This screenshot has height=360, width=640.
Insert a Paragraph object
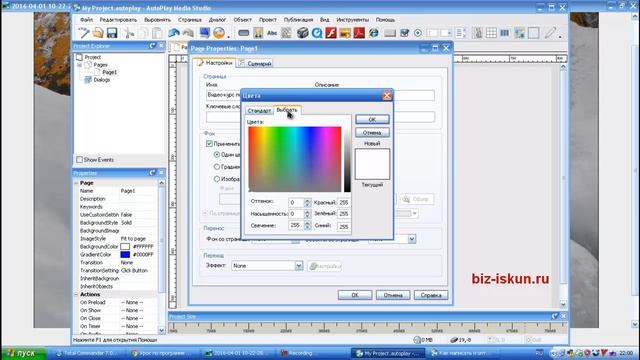(286, 33)
